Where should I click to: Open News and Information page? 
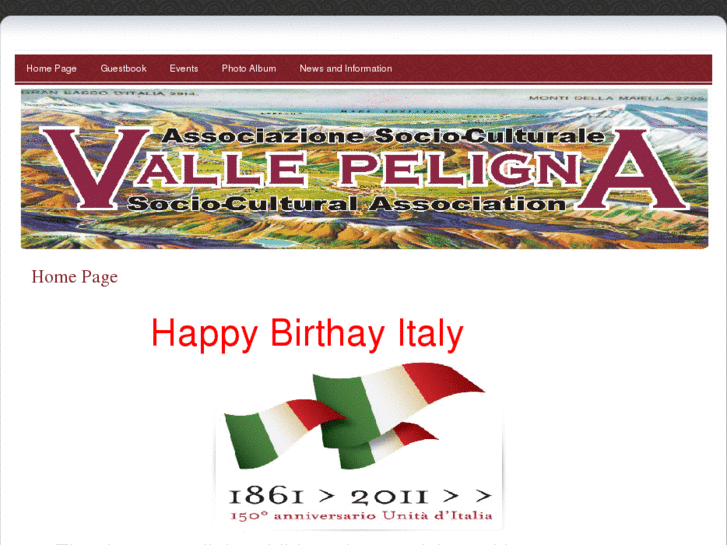(345, 69)
